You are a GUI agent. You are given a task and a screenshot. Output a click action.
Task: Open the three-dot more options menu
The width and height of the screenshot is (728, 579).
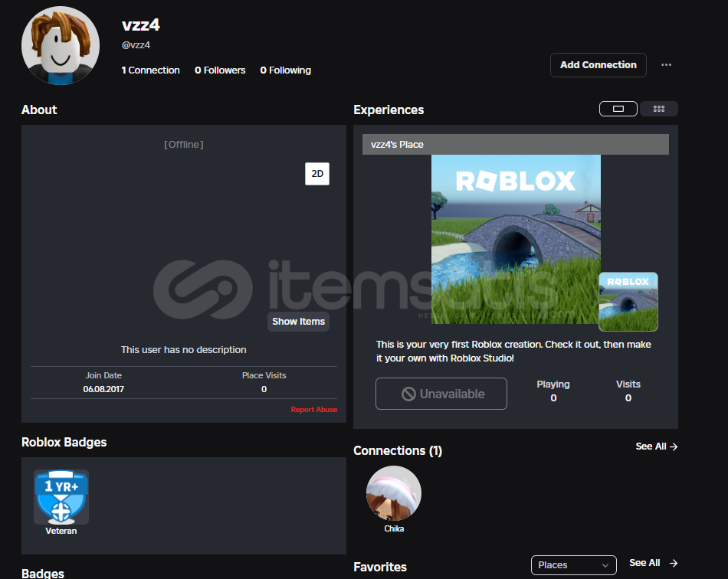(666, 65)
